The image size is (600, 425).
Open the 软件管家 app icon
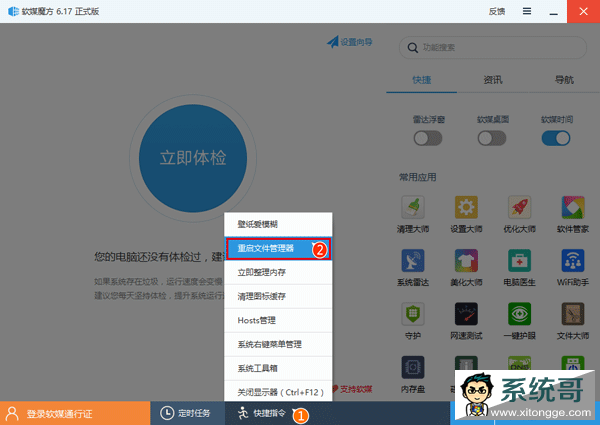[573, 207]
